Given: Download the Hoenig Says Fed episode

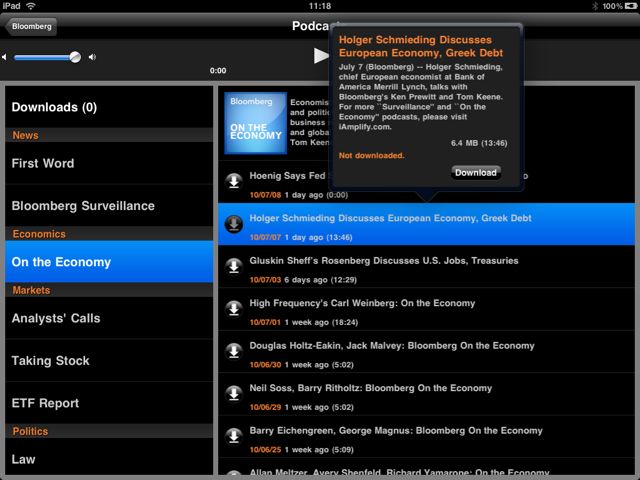Looking at the screenshot, I should click(234, 182).
